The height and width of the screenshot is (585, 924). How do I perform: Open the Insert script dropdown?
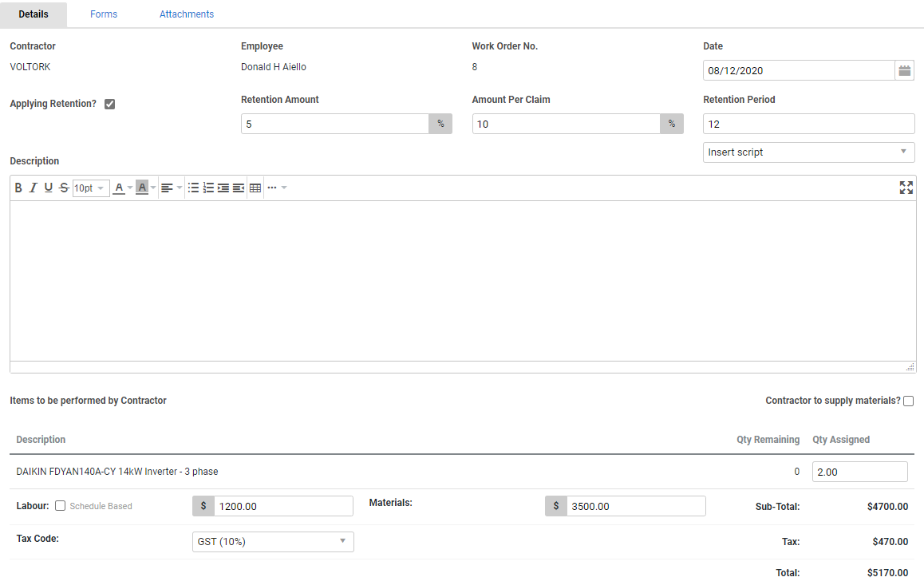click(808, 152)
